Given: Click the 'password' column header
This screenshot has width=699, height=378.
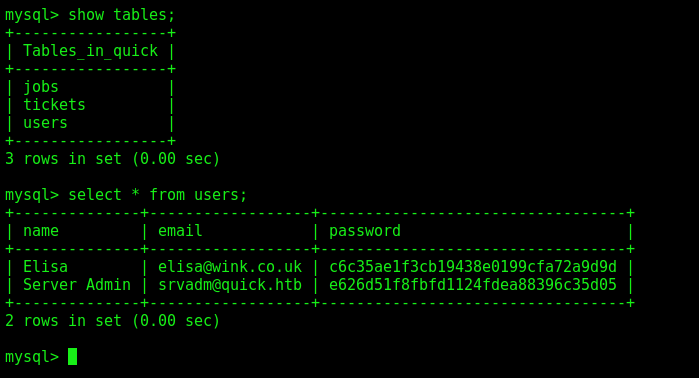Looking at the screenshot, I should (365, 231).
